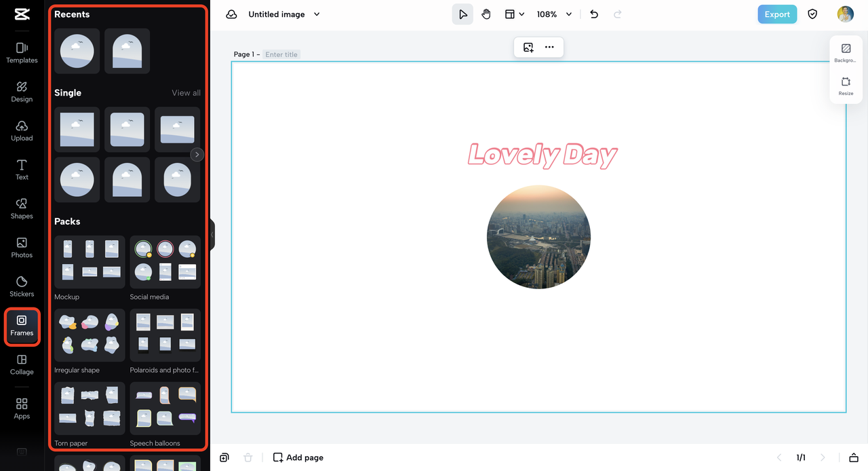The height and width of the screenshot is (471, 868).
Task: Open the Social media frame pack
Action: pos(165,262)
